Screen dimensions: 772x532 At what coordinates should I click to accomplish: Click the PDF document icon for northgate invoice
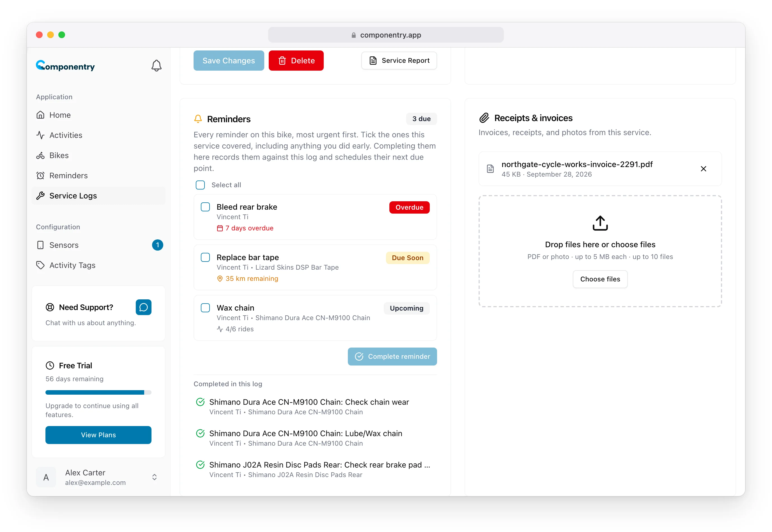[x=490, y=169]
